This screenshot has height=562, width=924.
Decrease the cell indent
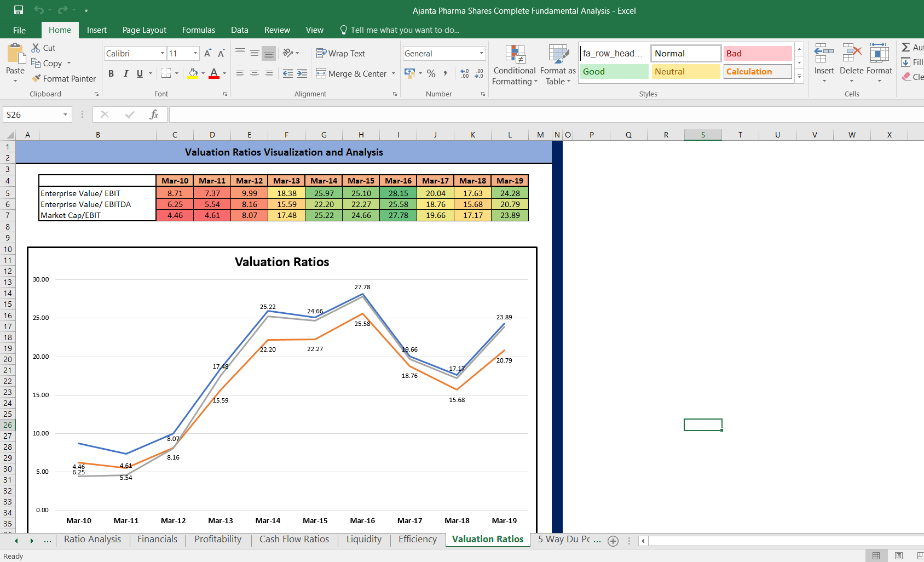coord(288,73)
